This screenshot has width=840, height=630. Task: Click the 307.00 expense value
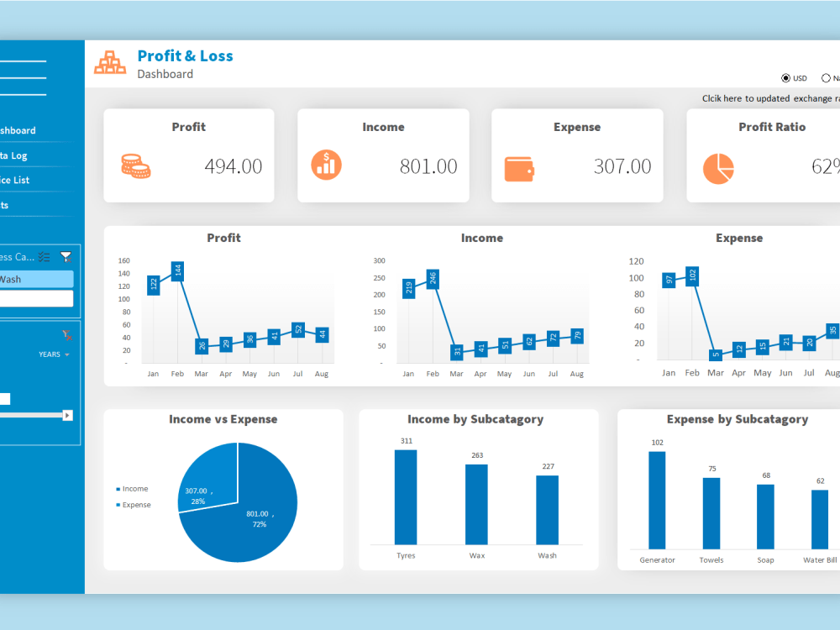[x=622, y=166]
